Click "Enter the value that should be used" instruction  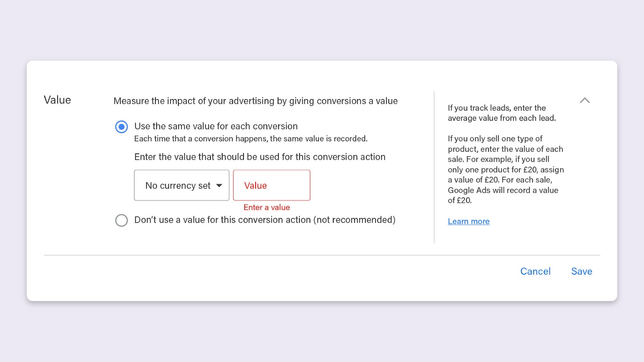pos(260,157)
